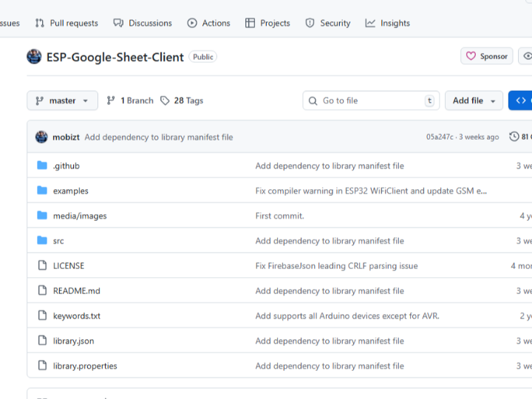Click the src folder icon

tap(42, 241)
